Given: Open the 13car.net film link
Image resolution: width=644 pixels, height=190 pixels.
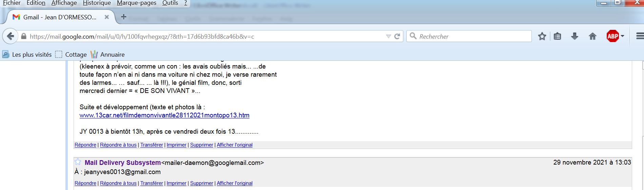Looking at the screenshot, I should pos(164,115).
